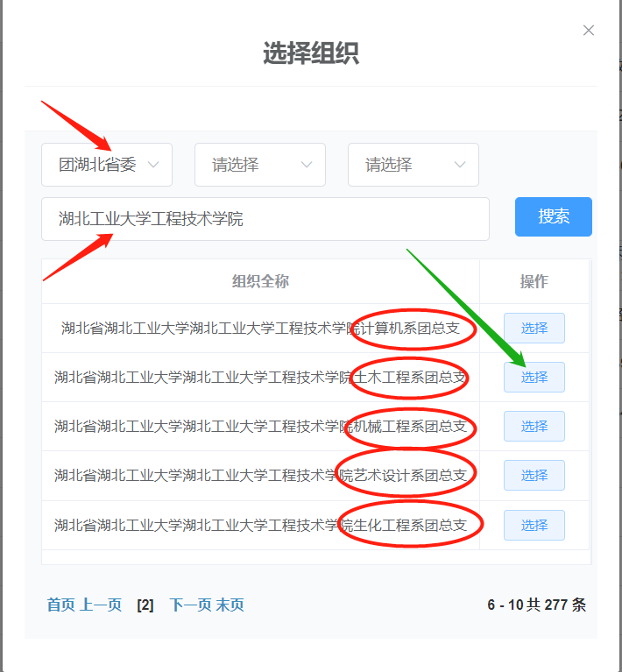Go to 下一页 of results
This screenshot has width=622, height=672.
pyautogui.click(x=190, y=605)
